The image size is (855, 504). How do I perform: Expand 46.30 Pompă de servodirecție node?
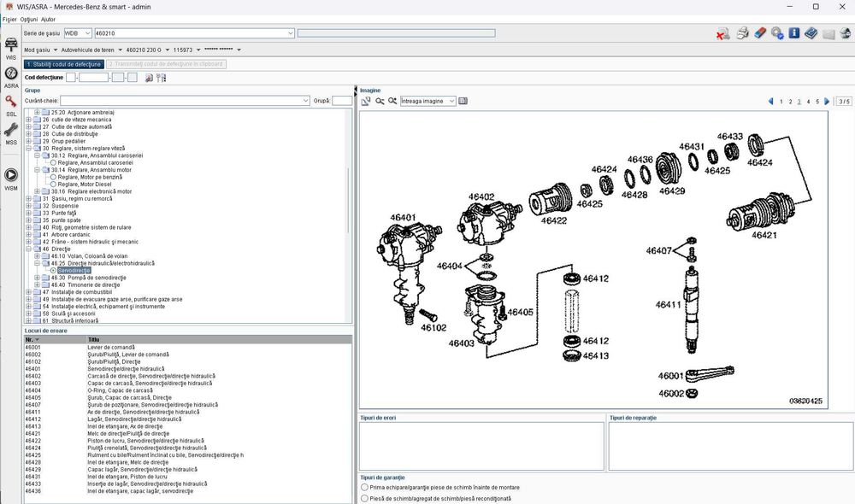37,278
